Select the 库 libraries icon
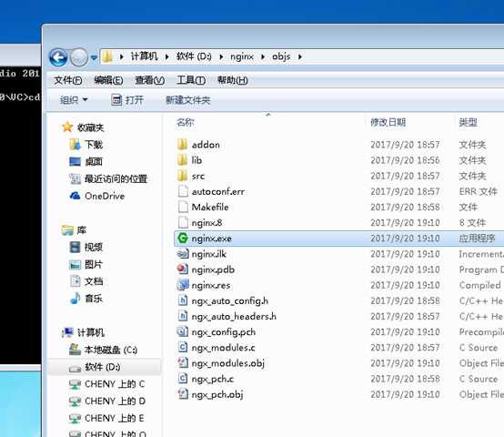This screenshot has height=437, width=504. click(67, 230)
